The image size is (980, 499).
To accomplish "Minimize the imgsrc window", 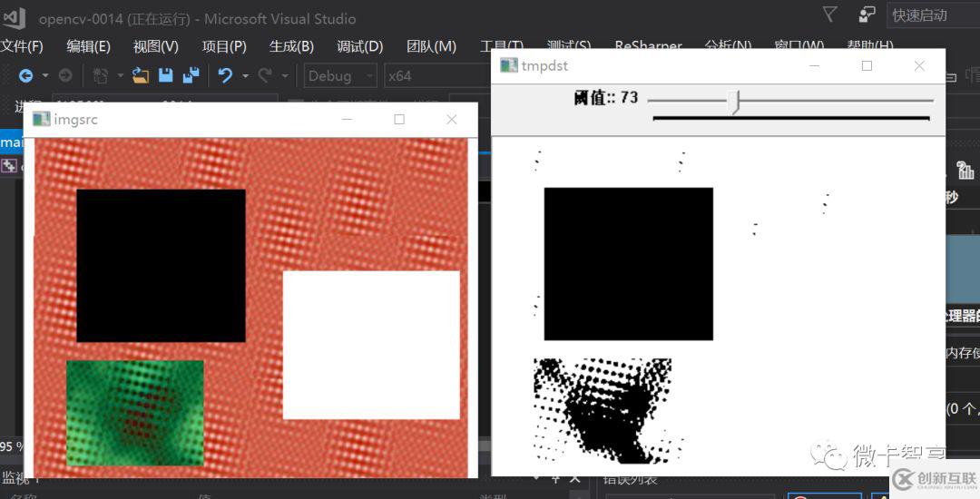I will coord(347,119).
